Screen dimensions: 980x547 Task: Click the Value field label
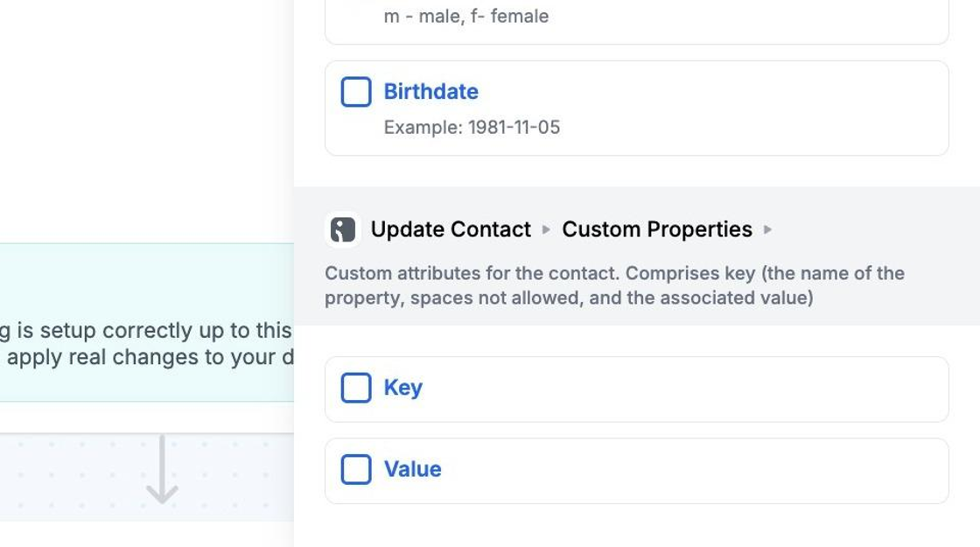[412, 469]
